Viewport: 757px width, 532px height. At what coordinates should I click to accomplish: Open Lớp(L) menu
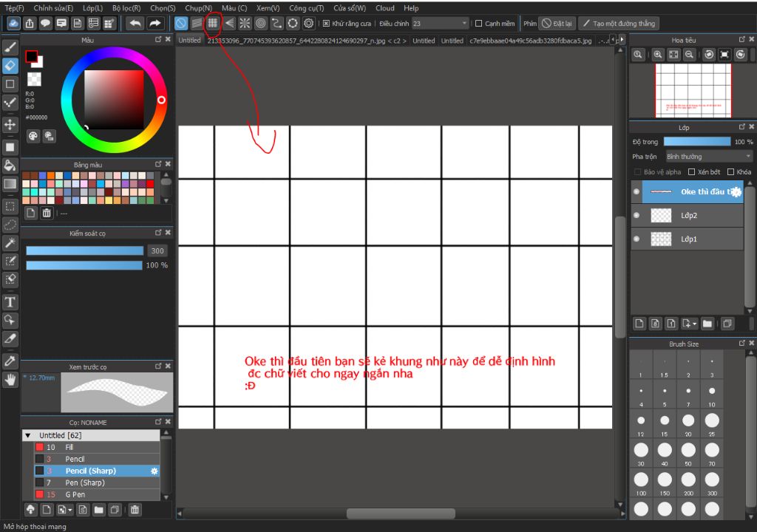pyautogui.click(x=92, y=8)
